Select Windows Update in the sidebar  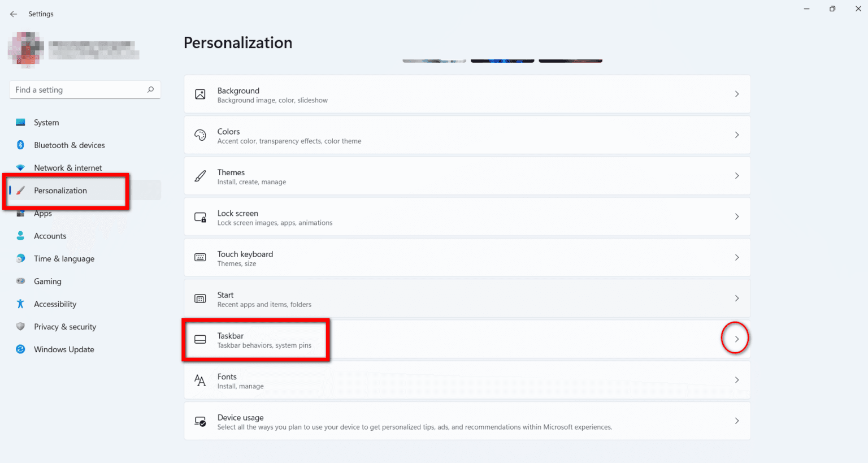pos(64,349)
